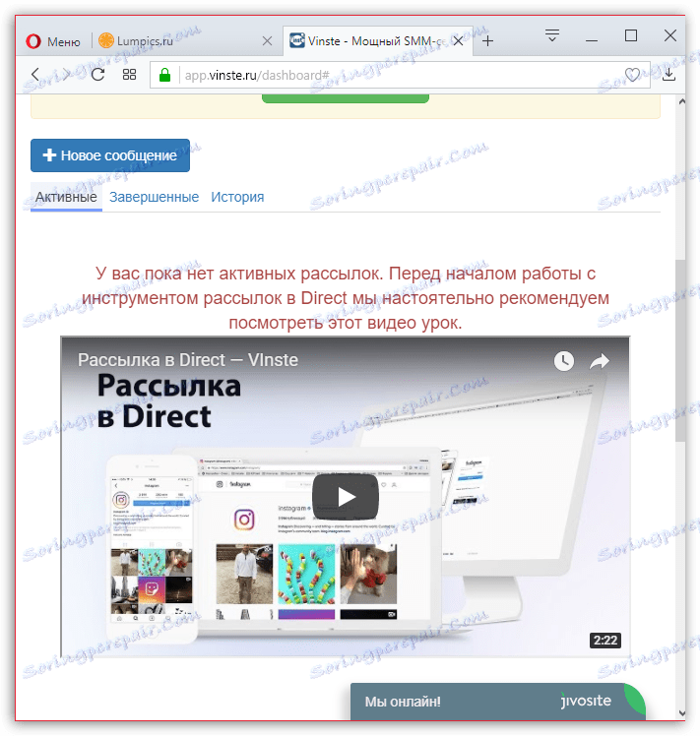Click the 2:22 video duration label

point(605,641)
